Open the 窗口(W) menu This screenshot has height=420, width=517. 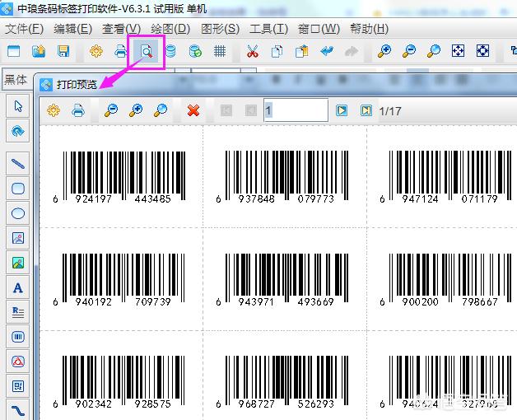pos(319,29)
